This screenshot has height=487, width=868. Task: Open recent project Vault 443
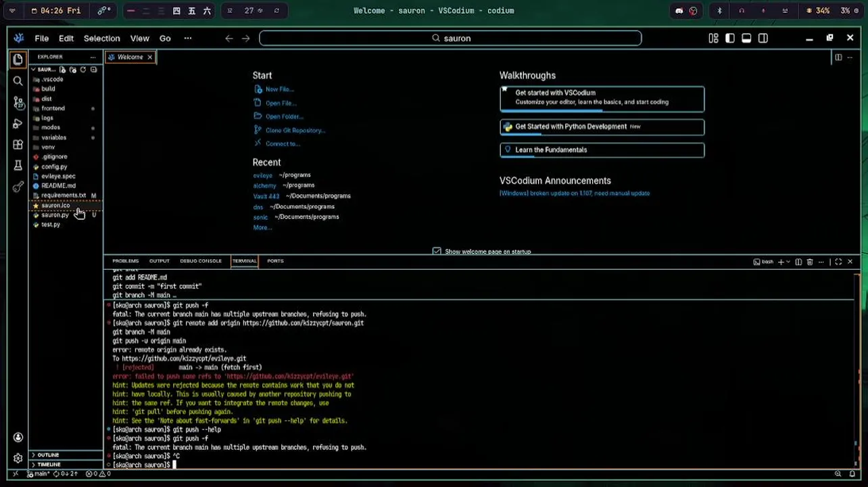pyautogui.click(x=266, y=196)
